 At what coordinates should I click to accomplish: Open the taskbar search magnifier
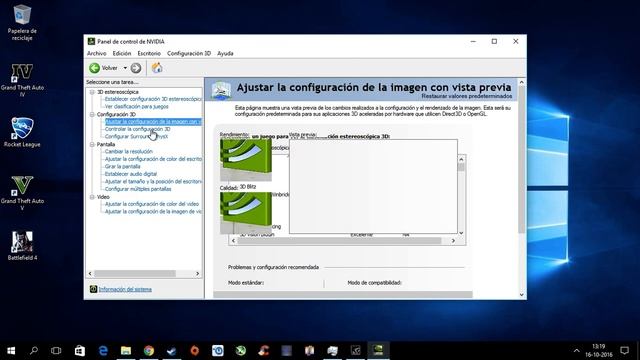[x=34, y=350]
